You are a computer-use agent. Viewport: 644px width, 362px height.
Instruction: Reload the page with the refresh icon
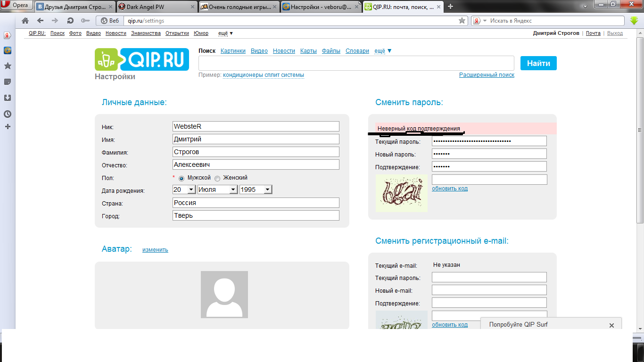tap(70, 21)
